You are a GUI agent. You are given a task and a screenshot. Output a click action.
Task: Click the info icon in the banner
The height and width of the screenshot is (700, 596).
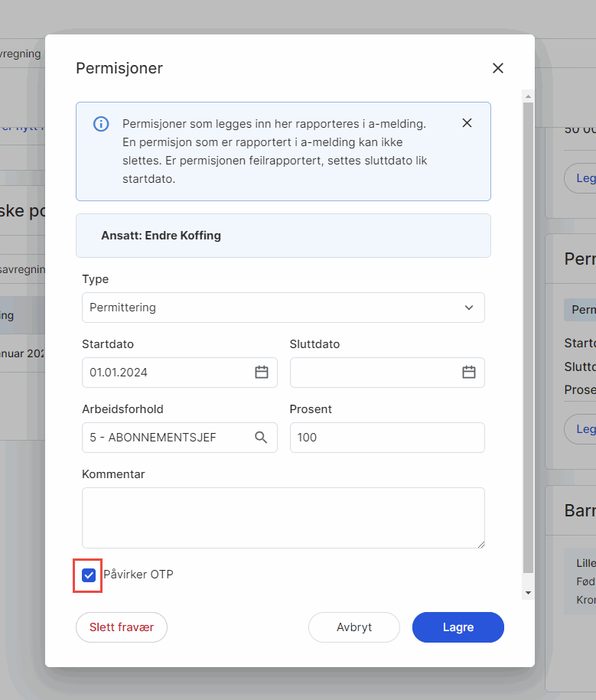(x=101, y=124)
